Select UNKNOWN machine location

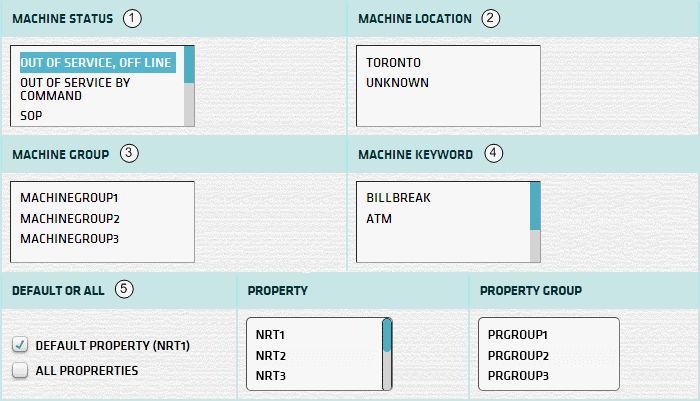tap(397, 82)
